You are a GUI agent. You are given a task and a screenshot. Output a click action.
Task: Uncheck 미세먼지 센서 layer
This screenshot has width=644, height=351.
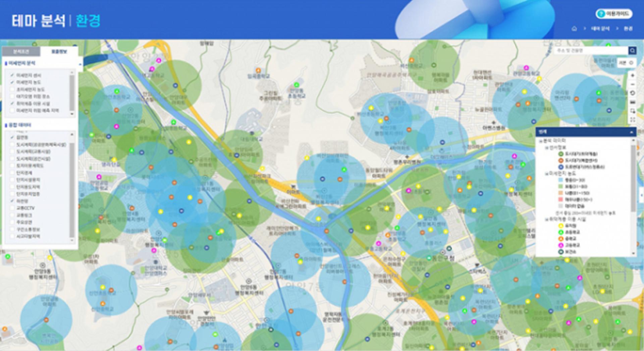(12, 75)
